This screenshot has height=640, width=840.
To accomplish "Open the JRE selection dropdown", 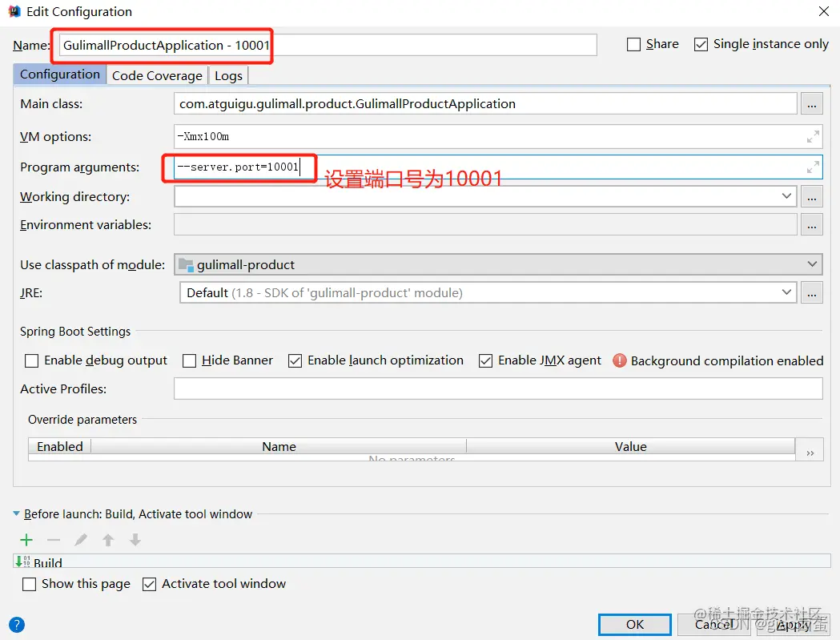I will click(786, 292).
